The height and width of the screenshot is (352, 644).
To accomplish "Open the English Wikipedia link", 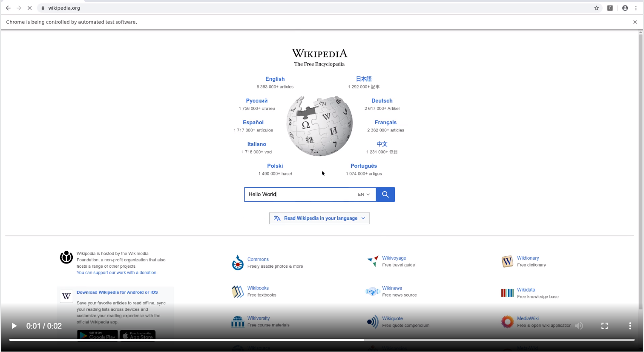I will click(275, 79).
